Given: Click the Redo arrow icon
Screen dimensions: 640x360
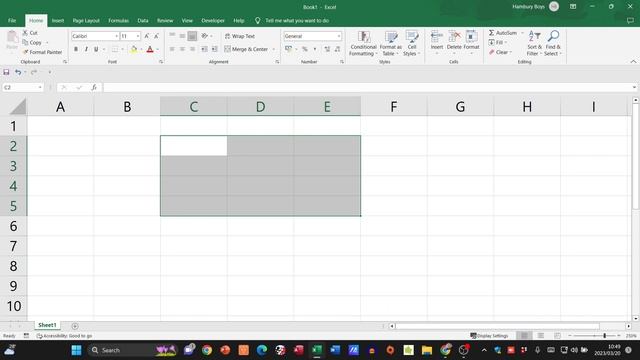Looking at the screenshot, I should pos(34,72).
